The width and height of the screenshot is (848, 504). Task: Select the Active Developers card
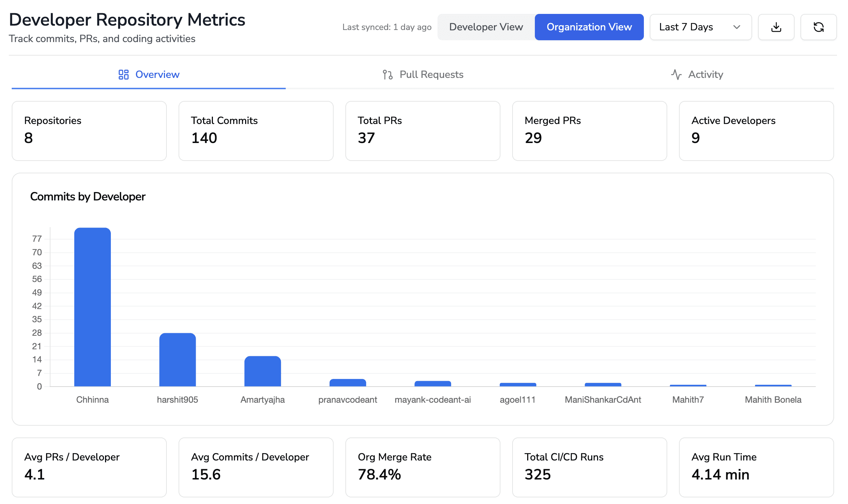pyautogui.click(x=756, y=131)
